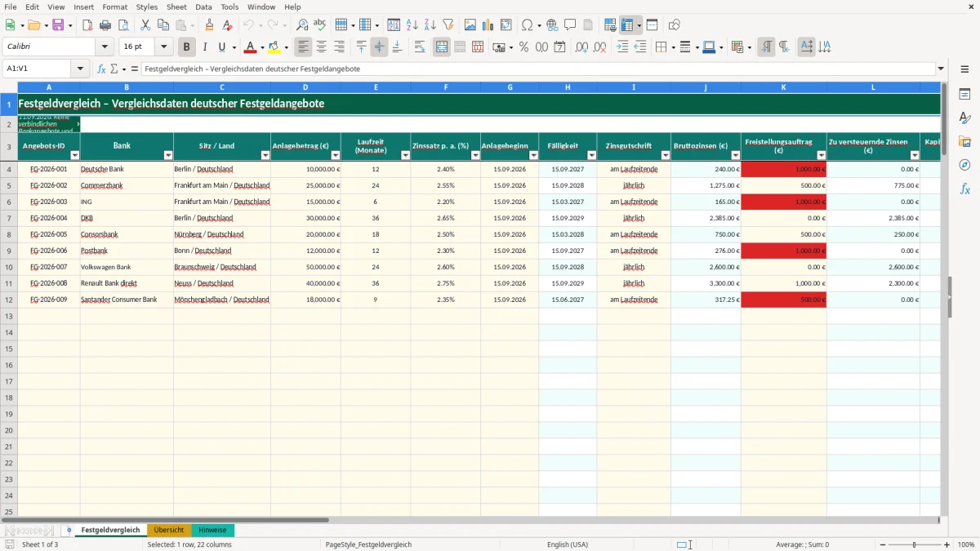Toggle Center Vertically alignment
The width and height of the screenshot is (980, 551).
[x=379, y=47]
